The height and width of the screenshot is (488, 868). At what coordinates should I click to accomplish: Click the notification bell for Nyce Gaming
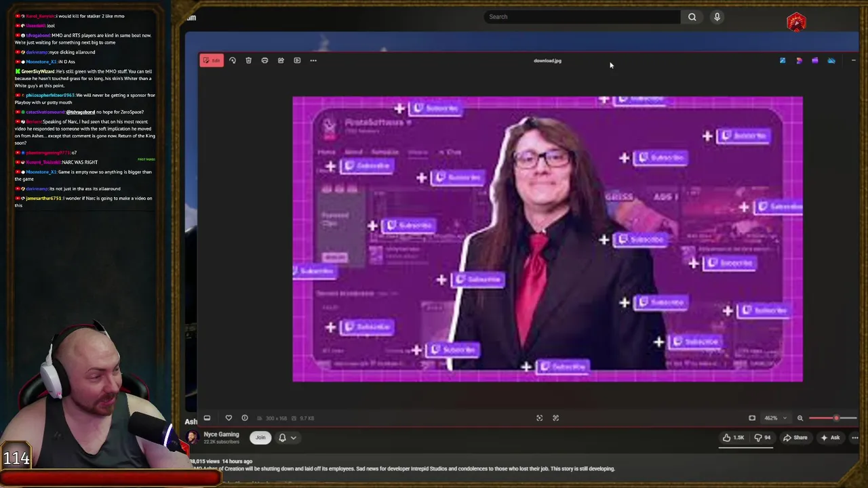(282, 438)
